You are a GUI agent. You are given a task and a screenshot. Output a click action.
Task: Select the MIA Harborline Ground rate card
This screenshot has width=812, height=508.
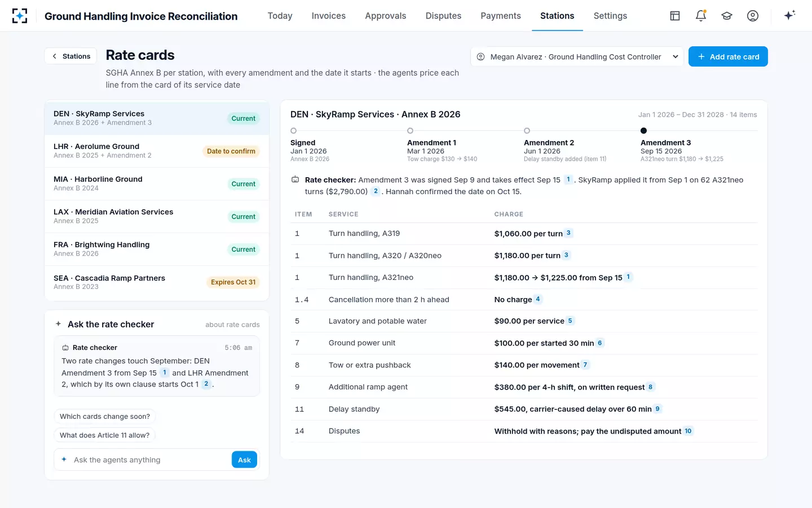(157, 183)
